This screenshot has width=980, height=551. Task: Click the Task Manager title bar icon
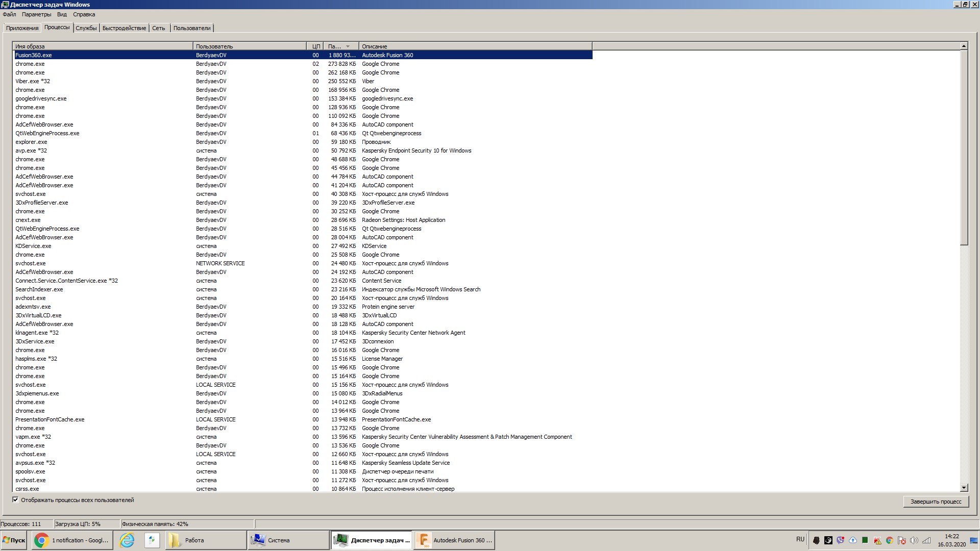click(5, 5)
